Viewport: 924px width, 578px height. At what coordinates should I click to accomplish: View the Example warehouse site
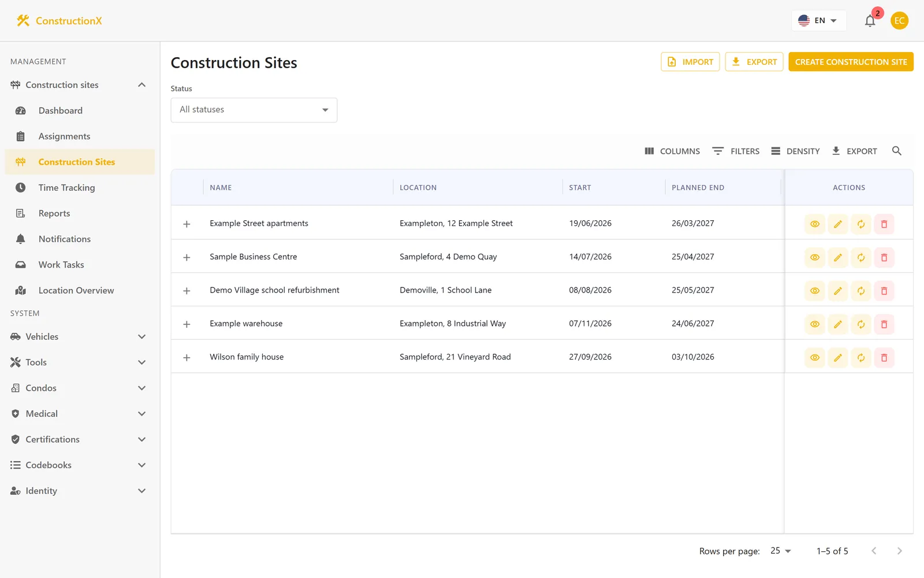(815, 324)
